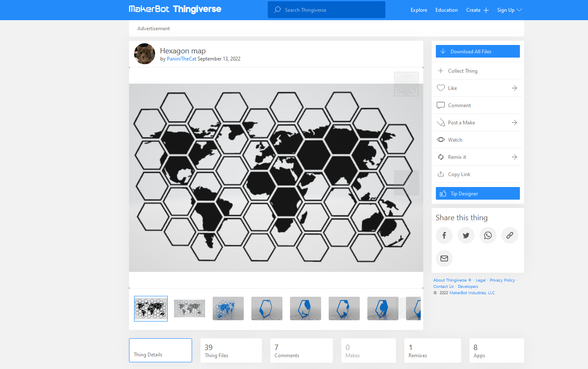This screenshot has width=588, height=369.
Task: Select the seventh thumbnail in the strip
Action: point(383,308)
